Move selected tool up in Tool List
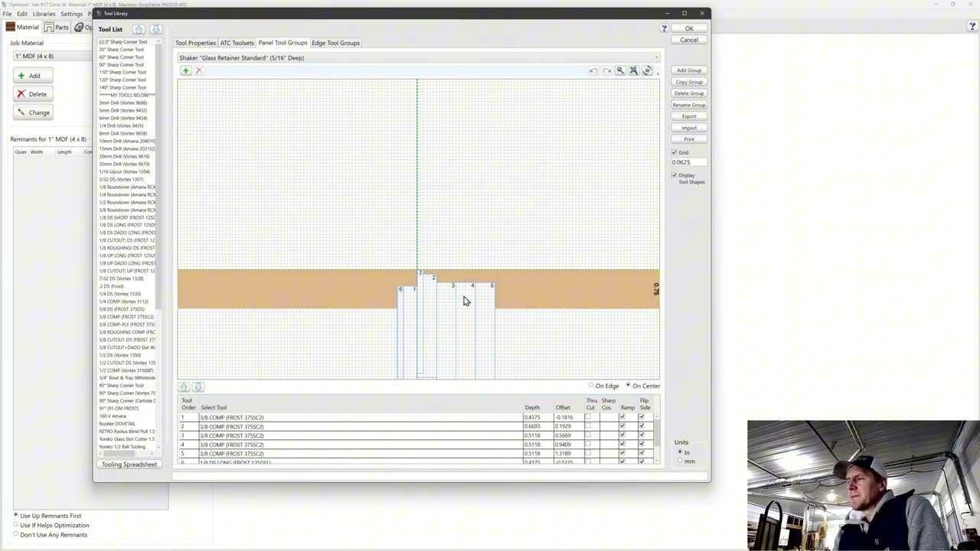 pyautogui.click(x=139, y=29)
